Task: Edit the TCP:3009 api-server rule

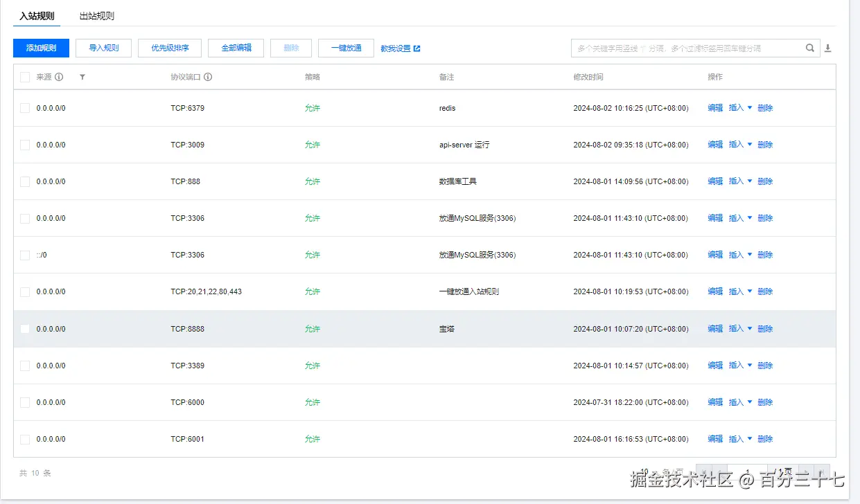Action: point(715,145)
